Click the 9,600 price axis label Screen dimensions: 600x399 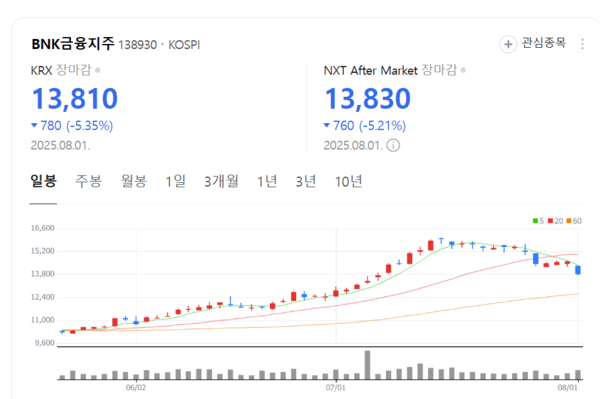tap(44, 343)
